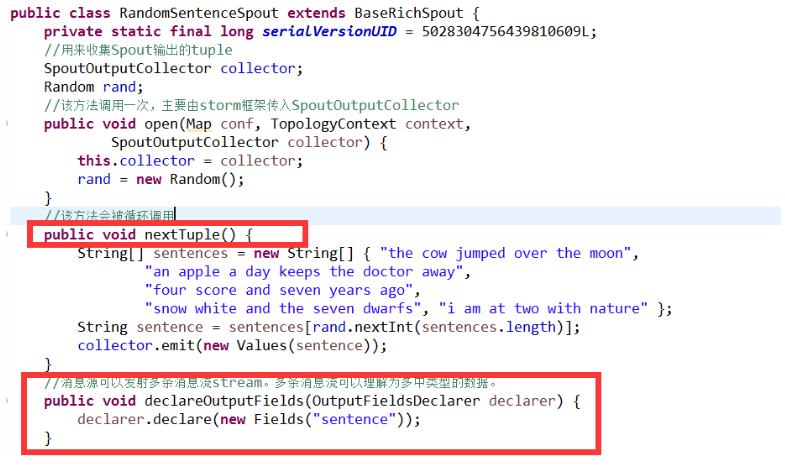
Task: Select the serialVersionUID field name
Action: 329,32
